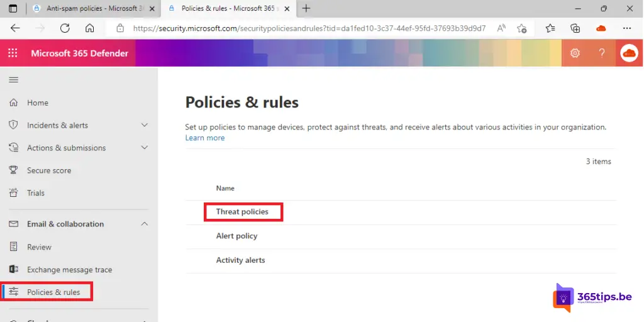This screenshot has height=322, width=644.
Task: Expand the Incidents & alerts chevron
Action: tap(145, 125)
